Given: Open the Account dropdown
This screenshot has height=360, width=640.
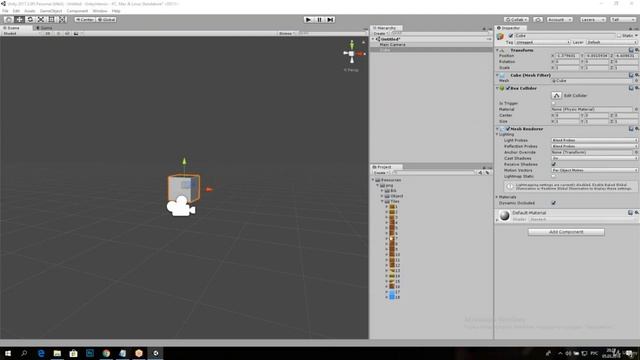Looking at the screenshot, I should coord(560,20).
